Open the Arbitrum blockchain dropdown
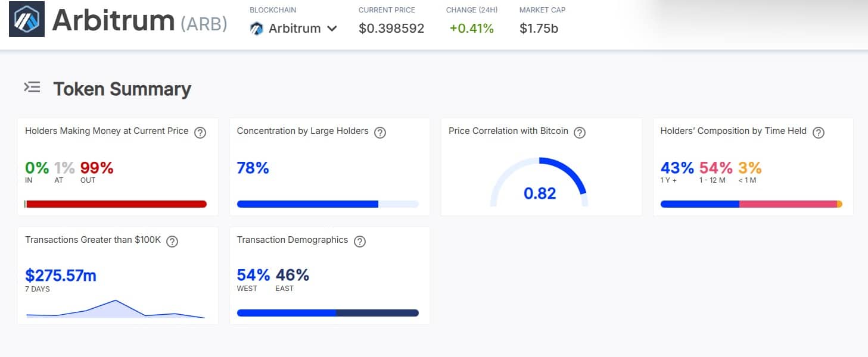 294,28
